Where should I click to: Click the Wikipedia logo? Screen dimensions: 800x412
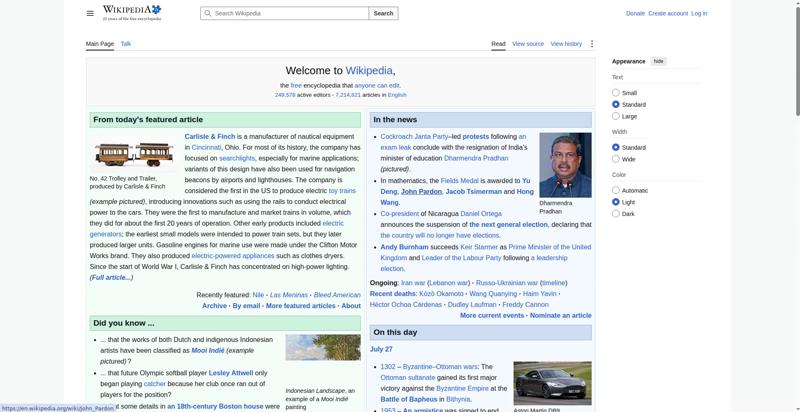coord(132,13)
